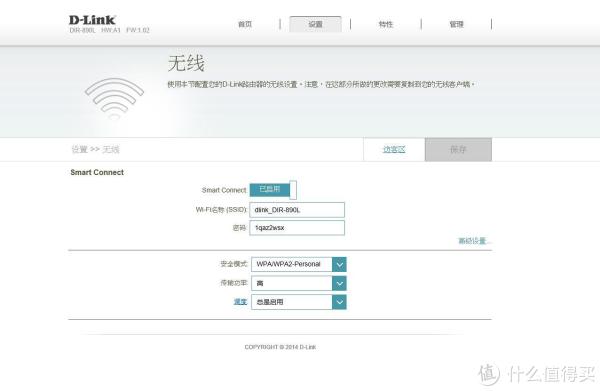The height and width of the screenshot is (391, 600).
Task: Select the 设置 tab
Action: click(x=315, y=24)
